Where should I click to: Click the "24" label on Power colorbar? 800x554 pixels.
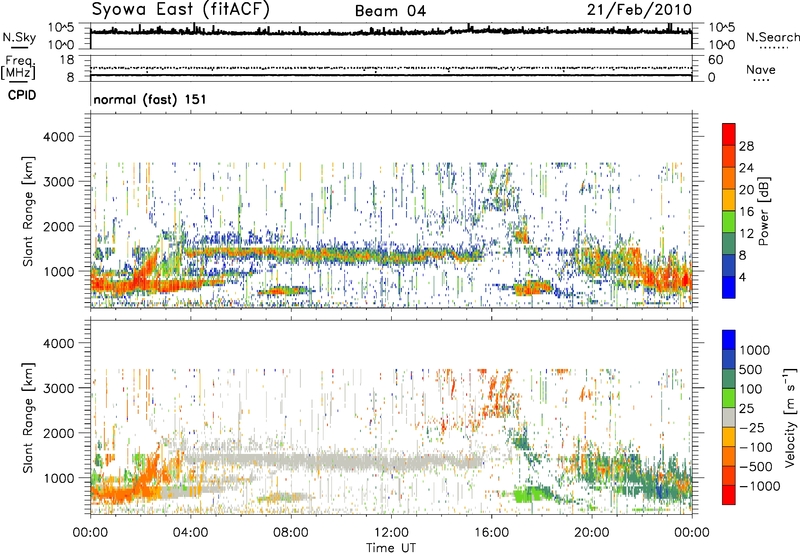click(746, 168)
